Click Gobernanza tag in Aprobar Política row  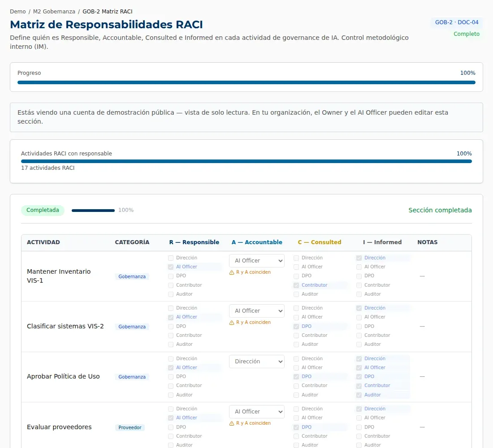(x=132, y=377)
